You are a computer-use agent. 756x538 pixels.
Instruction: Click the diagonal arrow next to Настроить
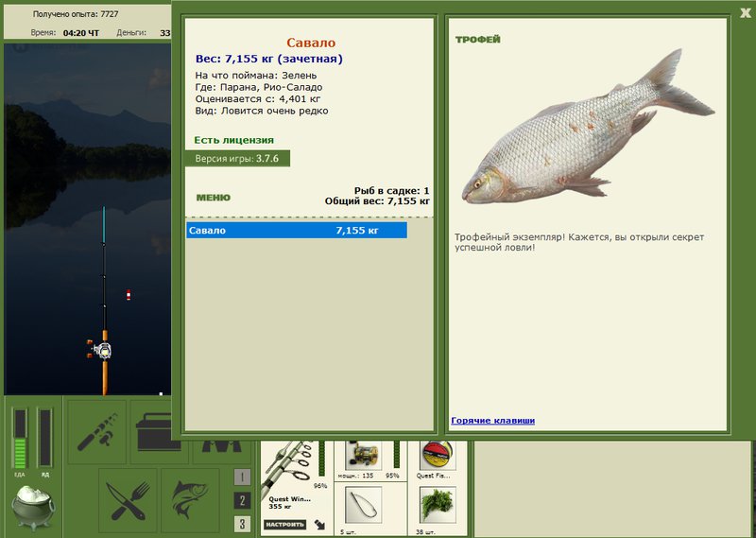[319, 525]
